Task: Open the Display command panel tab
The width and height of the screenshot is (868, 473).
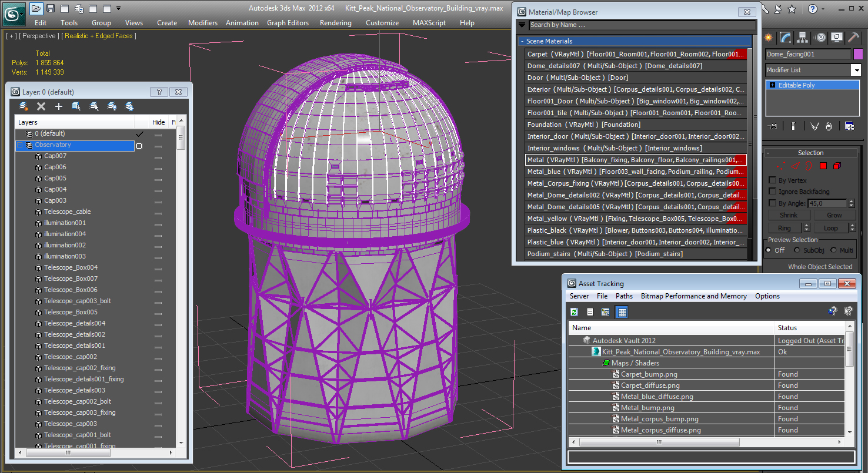Action: 837,38
